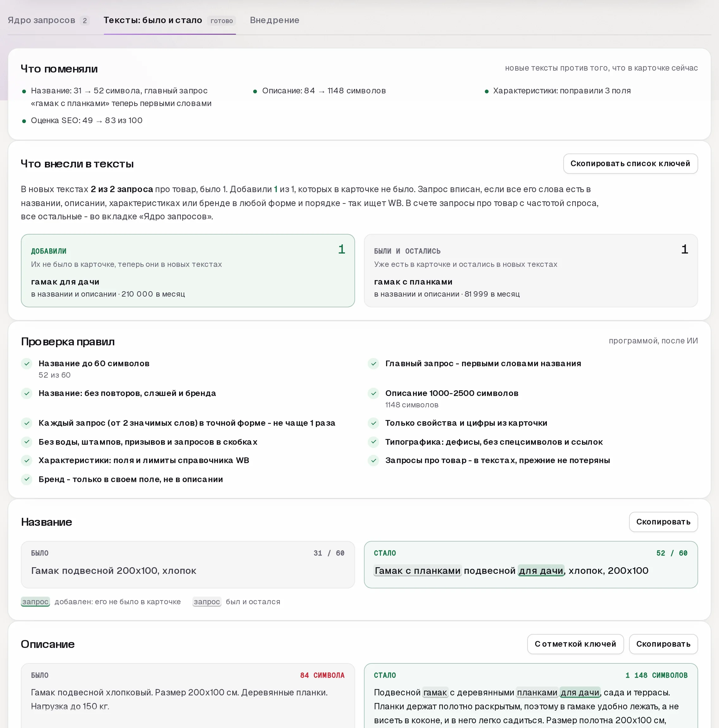This screenshot has width=719, height=728.
Task: Click checkmark beside «Без воды, штампов, призывов»
Action: pos(27,442)
